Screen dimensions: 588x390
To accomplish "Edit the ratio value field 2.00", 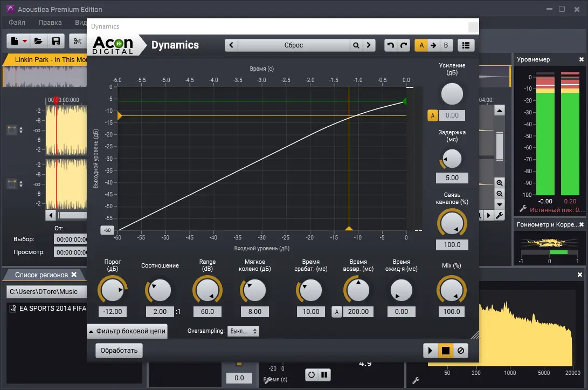I will coord(160,312).
